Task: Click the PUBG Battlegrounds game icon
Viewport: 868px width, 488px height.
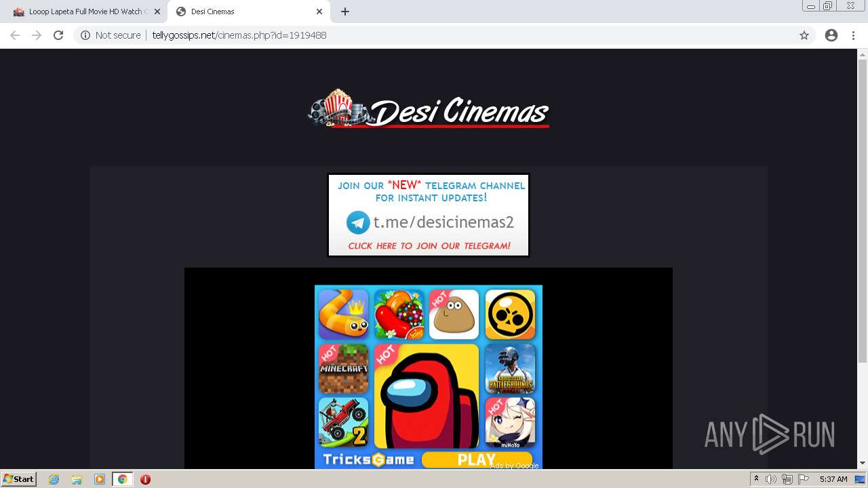Action: pyautogui.click(x=510, y=369)
